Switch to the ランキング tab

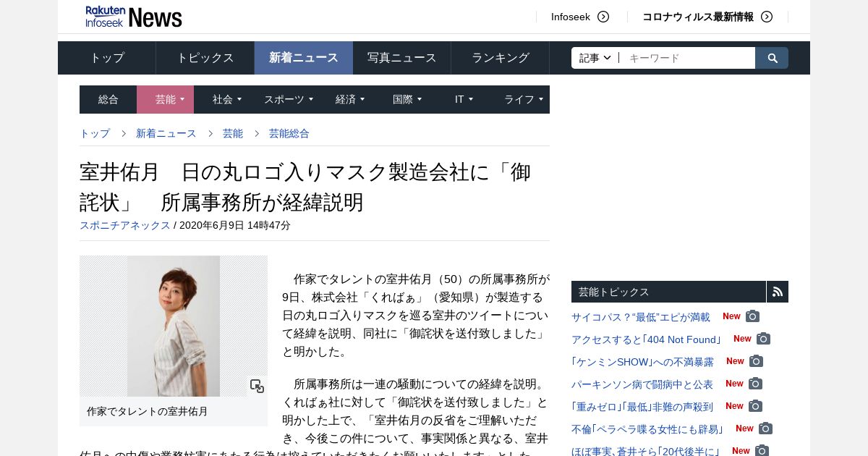[x=501, y=58]
